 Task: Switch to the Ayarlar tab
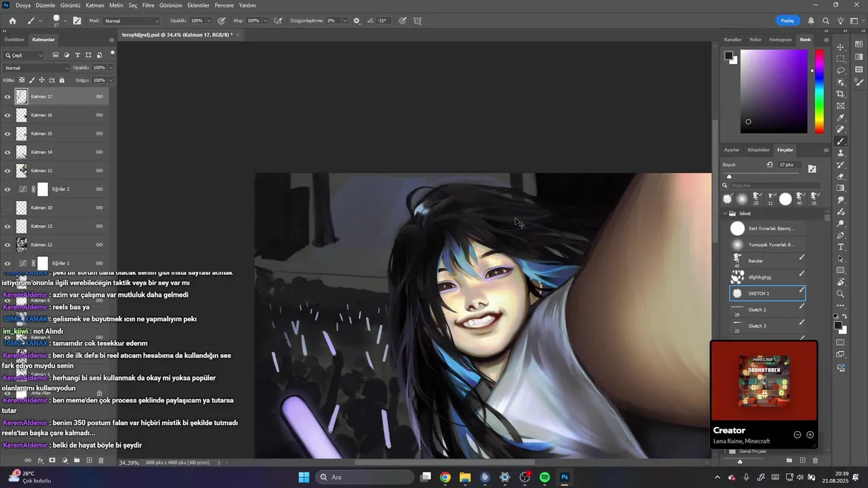coord(732,150)
